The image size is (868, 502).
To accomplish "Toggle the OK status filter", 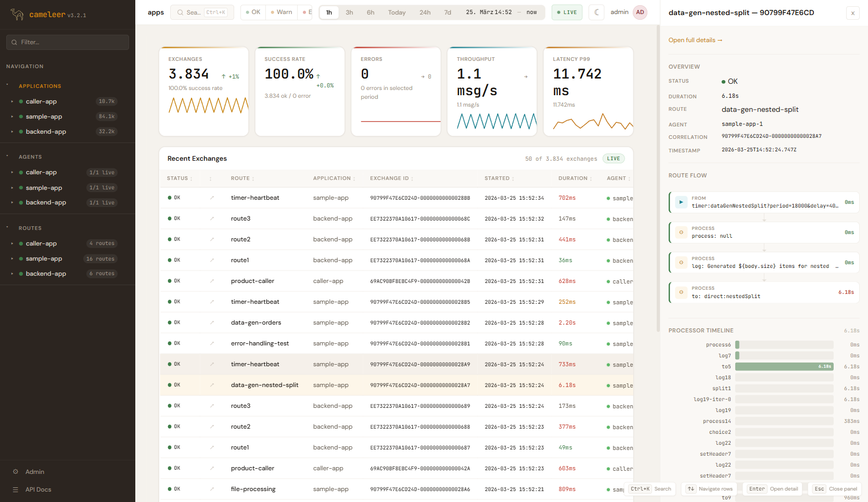I will click(x=253, y=12).
